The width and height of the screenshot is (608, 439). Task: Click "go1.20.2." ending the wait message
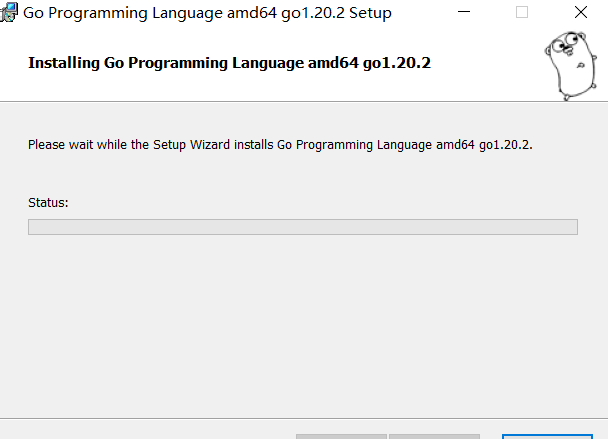[x=506, y=145]
